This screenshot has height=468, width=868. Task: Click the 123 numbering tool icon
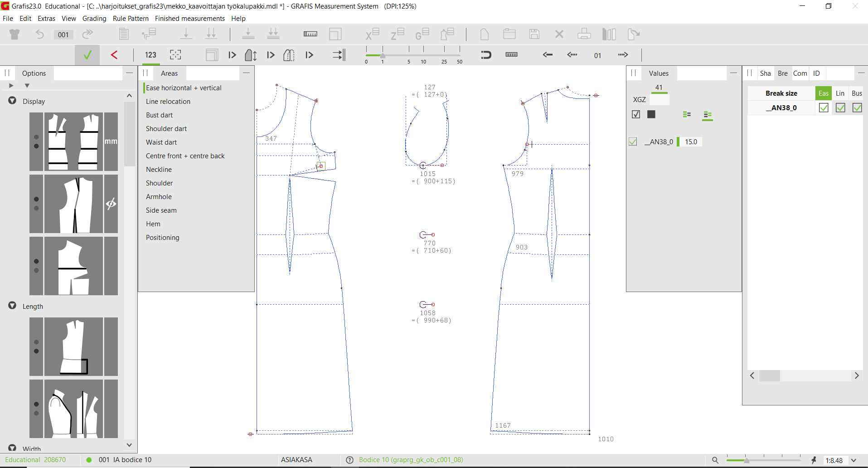[x=150, y=55]
